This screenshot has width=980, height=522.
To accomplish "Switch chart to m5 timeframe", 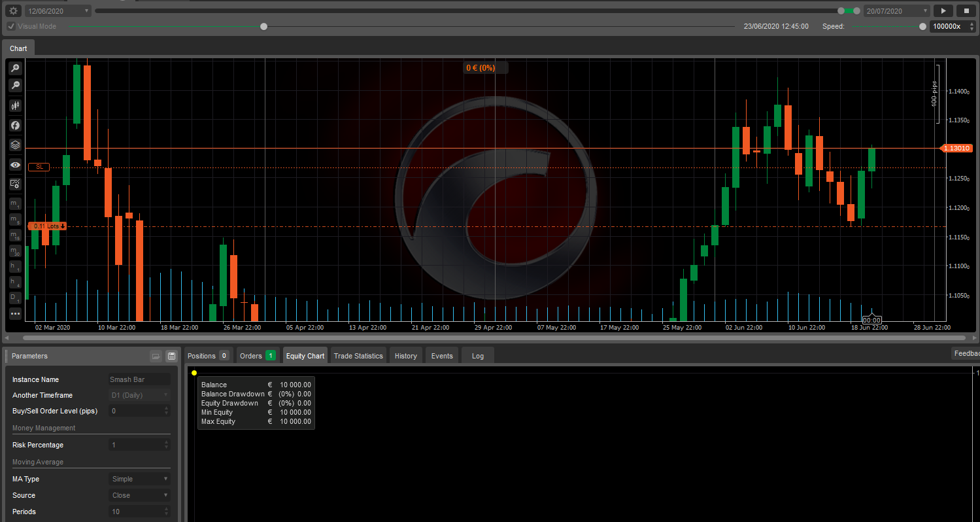I will (15, 219).
